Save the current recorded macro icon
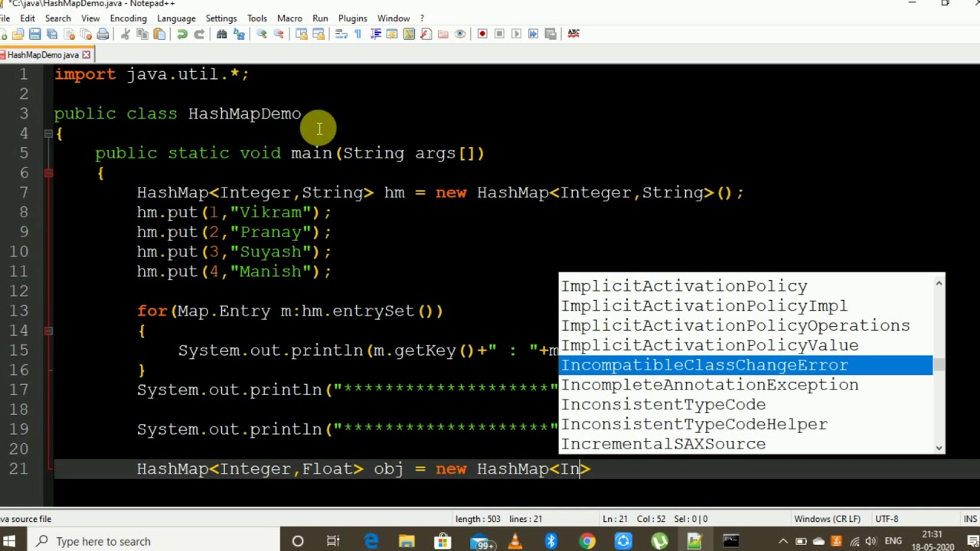Screen dimensions: 980x551 tap(550, 34)
